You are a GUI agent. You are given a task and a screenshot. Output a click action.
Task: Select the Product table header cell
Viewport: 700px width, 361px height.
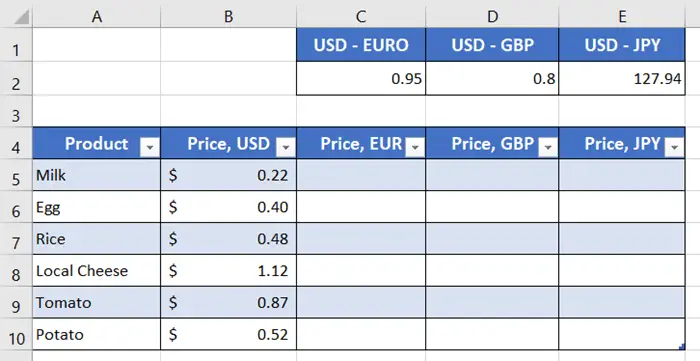(96, 143)
